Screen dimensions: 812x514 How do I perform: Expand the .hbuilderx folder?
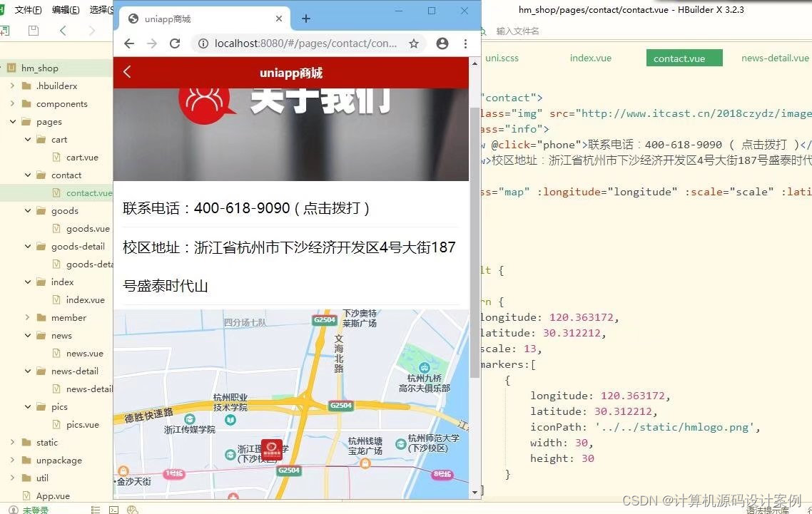(12, 86)
